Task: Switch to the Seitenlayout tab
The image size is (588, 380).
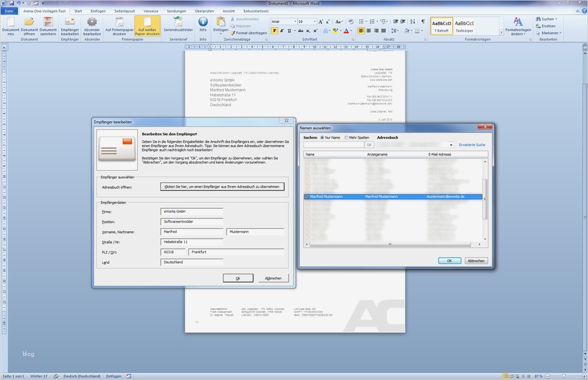Action: click(x=125, y=11)
